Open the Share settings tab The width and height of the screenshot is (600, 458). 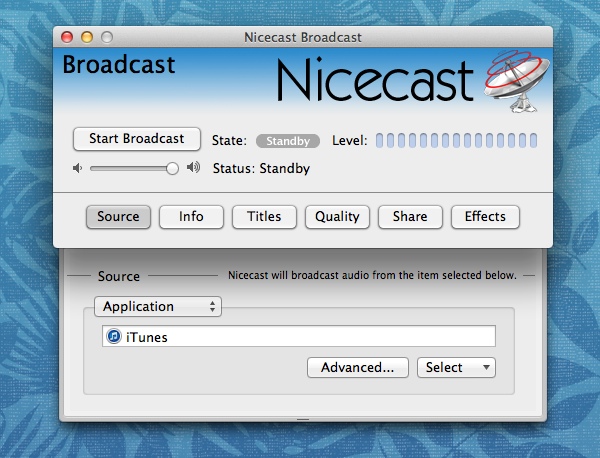tap(410, 217)
